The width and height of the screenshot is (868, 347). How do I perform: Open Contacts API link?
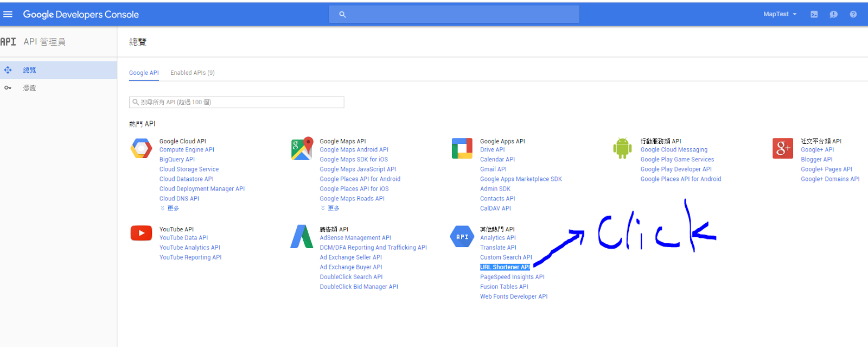[497, 199]
